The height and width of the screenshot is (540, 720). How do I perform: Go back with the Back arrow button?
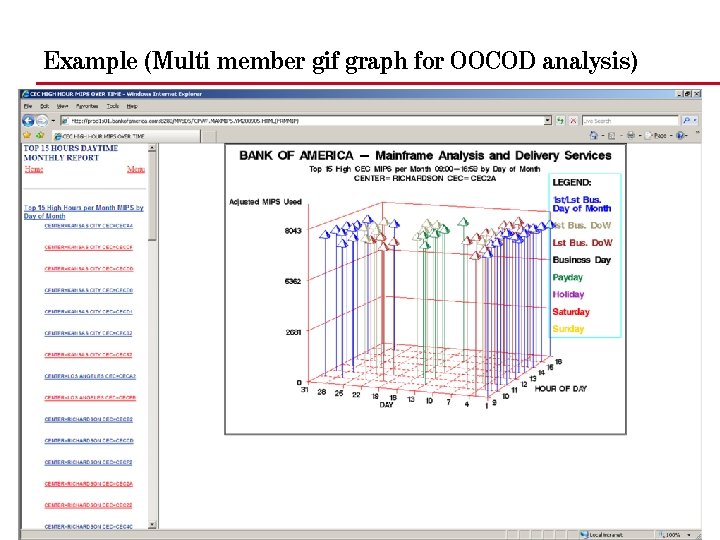(28, 121)
